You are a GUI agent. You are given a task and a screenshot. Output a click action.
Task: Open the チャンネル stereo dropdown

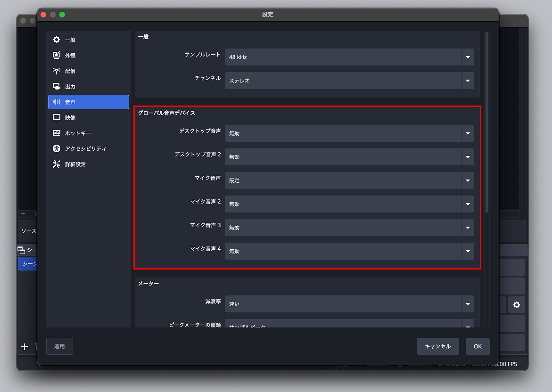pos(349,81)
